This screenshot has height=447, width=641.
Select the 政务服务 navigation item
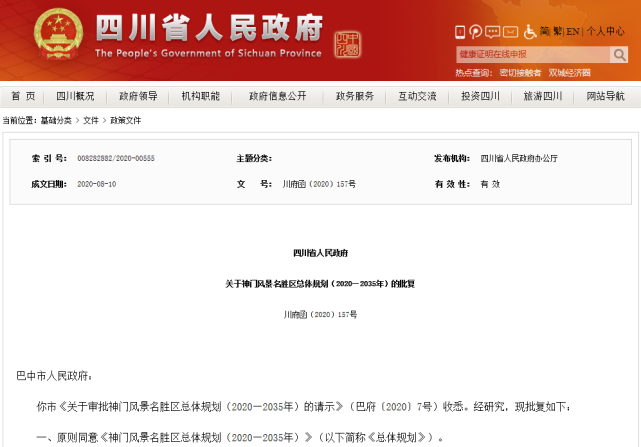tap(354, 96)
